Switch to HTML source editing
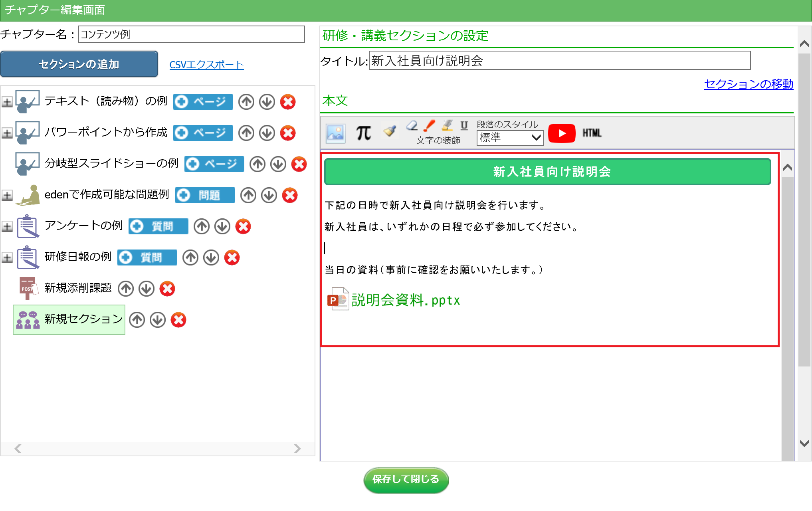Viewport: 812px width, 511px height. pyautogui.click(x=592, y=133)
